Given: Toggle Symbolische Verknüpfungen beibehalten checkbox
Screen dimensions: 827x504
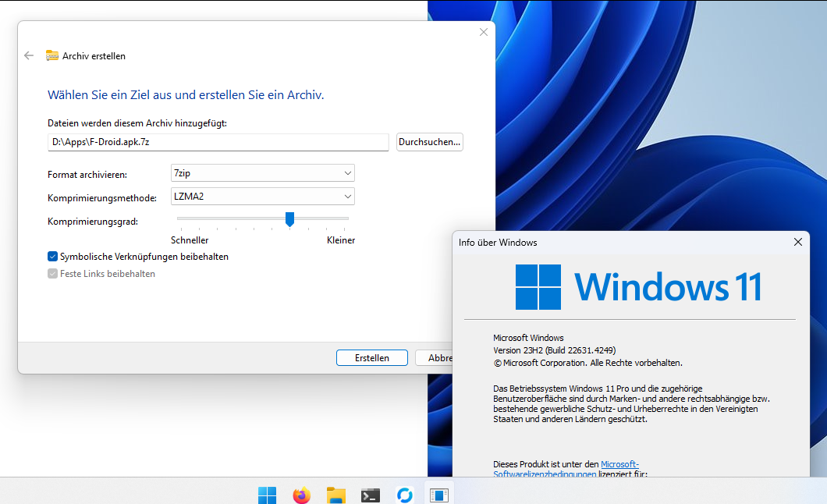Looking at the screenshot, I should pyautogui.click(x=52, y=256).
